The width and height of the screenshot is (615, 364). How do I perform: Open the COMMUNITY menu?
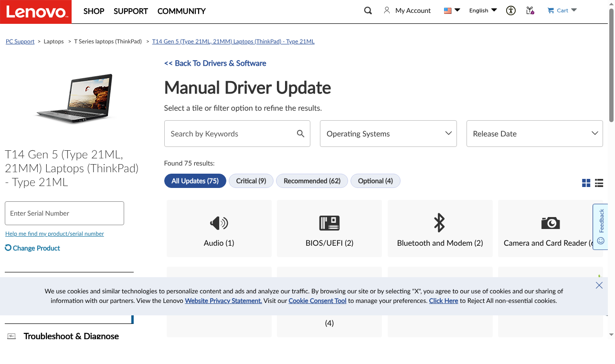pos(181,11)
